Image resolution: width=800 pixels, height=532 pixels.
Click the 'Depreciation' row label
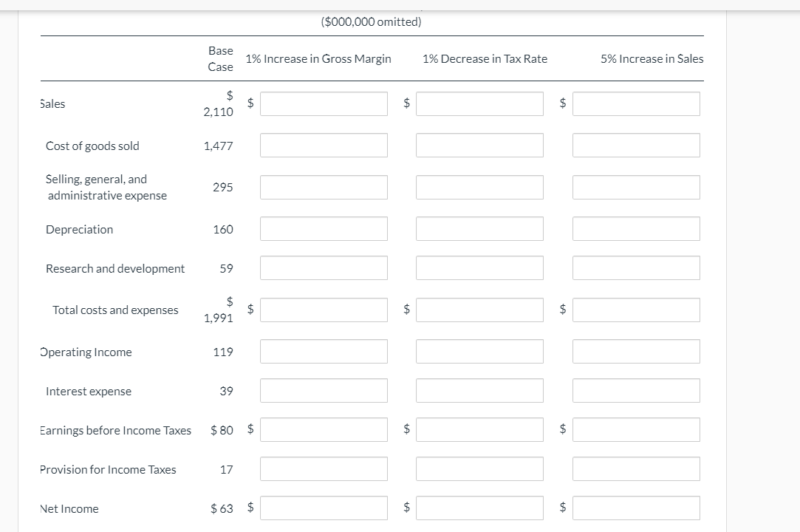tap(80, 229)
